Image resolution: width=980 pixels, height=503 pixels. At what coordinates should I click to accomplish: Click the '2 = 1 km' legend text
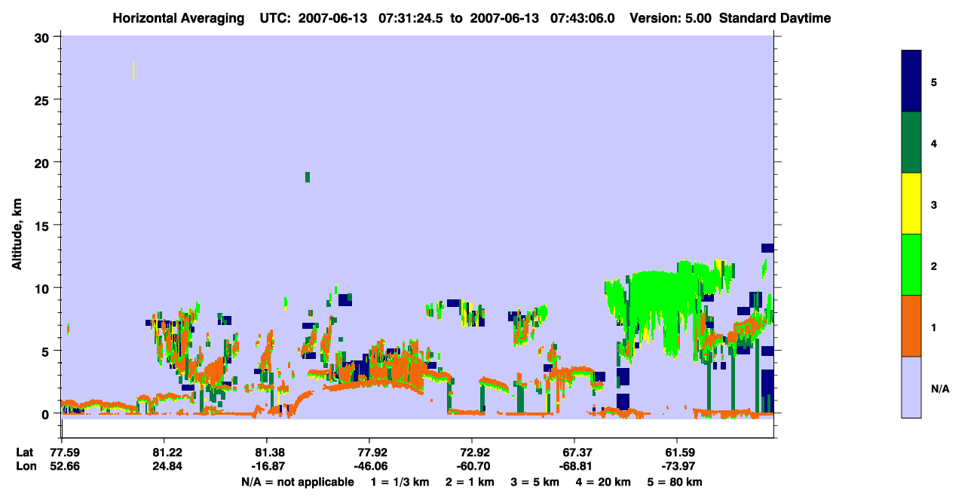click(x=470, y=482)
